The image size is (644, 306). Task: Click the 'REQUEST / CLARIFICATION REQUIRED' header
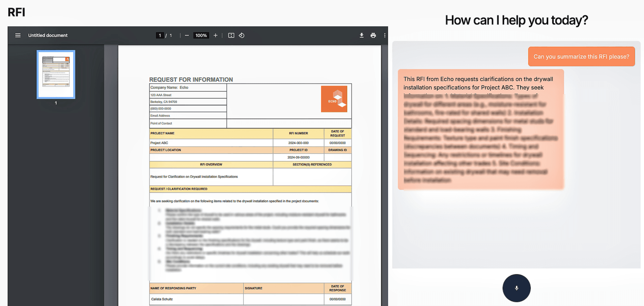pos(250,189)
